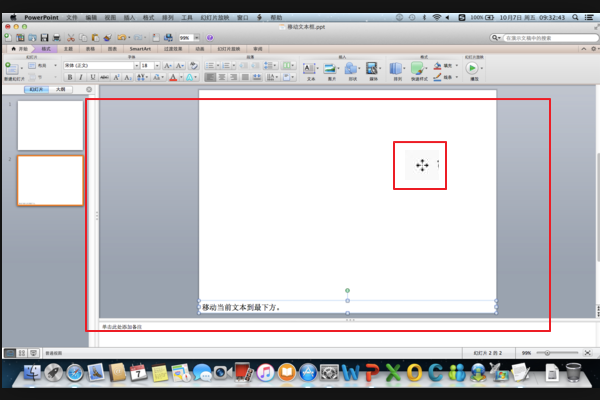600x400 pixels.
Task: Open iTunes from the Dock
Action: (x=266, y=372)
